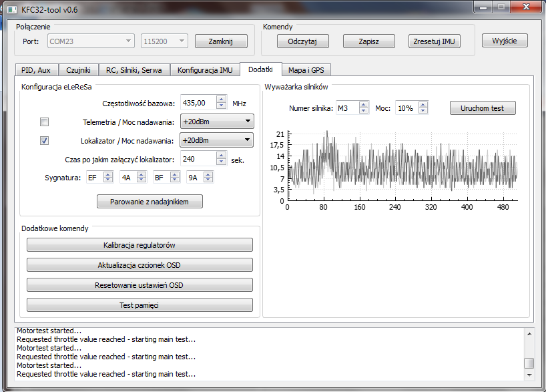Screen dimensions: 546x392
Task: Open Telemetria transmit power dropdown
Action: click(x=216, y=122)
